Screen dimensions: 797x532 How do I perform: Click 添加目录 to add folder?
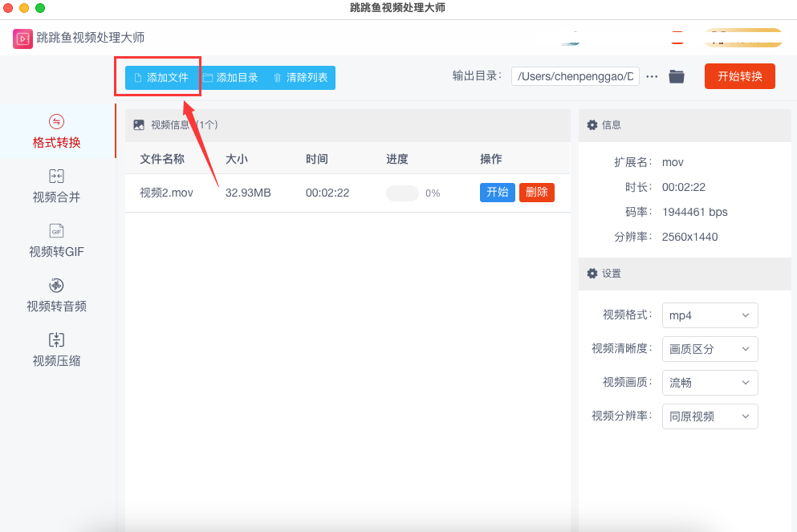coord(230,78)
